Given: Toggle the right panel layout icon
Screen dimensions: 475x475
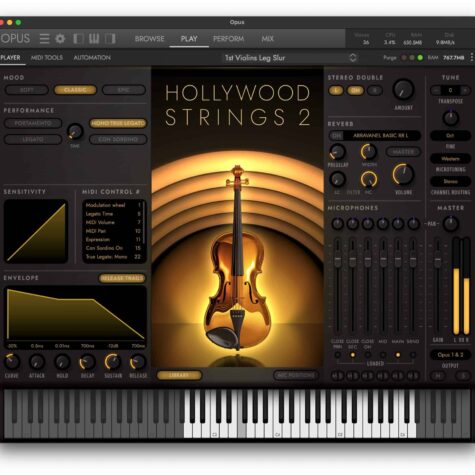Looking at the screenshot, I should click(110, 39).
